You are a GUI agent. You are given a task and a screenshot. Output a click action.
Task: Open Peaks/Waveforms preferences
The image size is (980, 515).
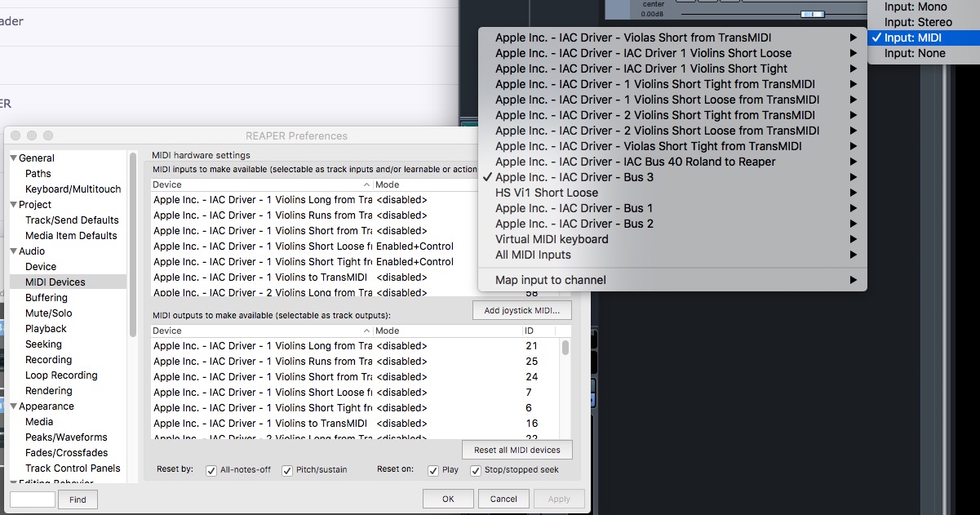pos(65,437)
